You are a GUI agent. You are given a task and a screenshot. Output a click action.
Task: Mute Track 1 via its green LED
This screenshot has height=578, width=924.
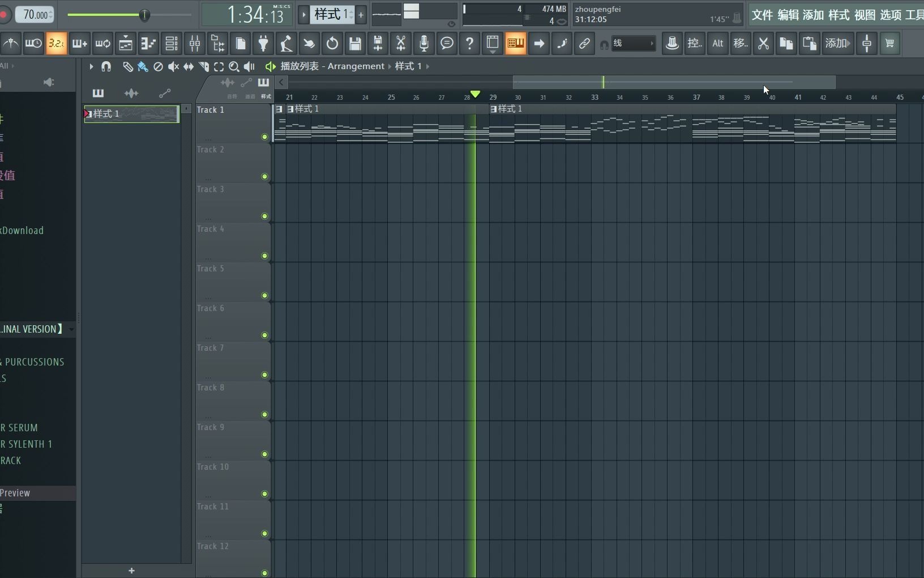point(264,137)
